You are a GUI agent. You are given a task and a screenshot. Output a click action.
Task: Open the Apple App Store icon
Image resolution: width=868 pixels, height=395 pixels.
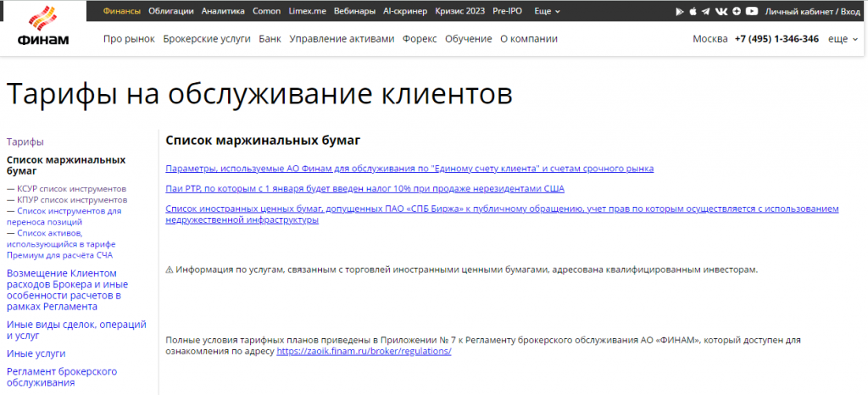[x=693, y=11]
